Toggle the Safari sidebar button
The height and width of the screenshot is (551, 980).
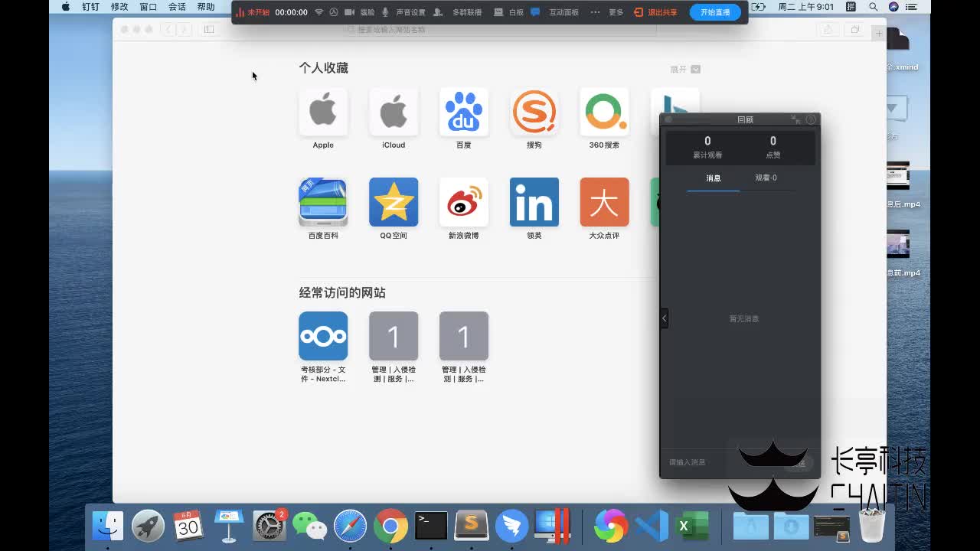coord(209,29)
